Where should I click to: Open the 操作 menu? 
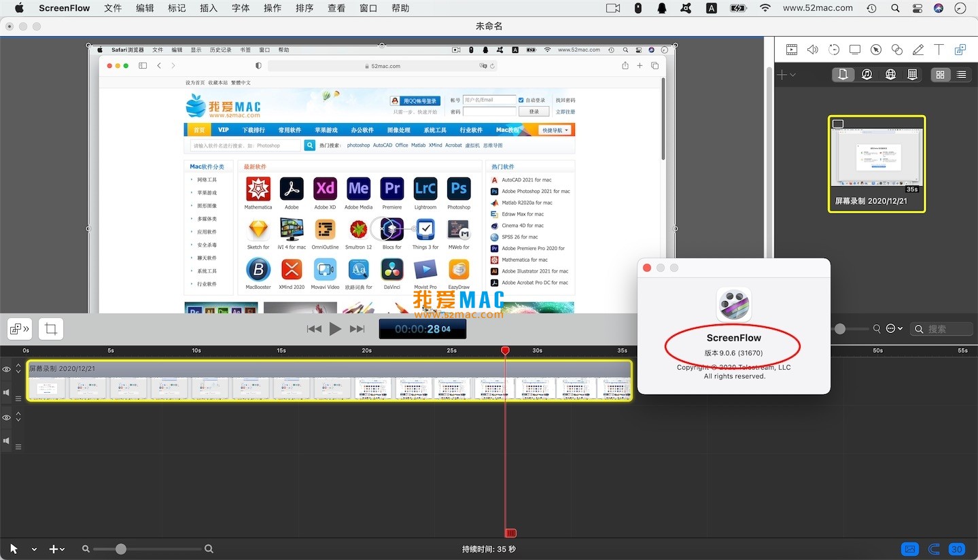point(273,8)
